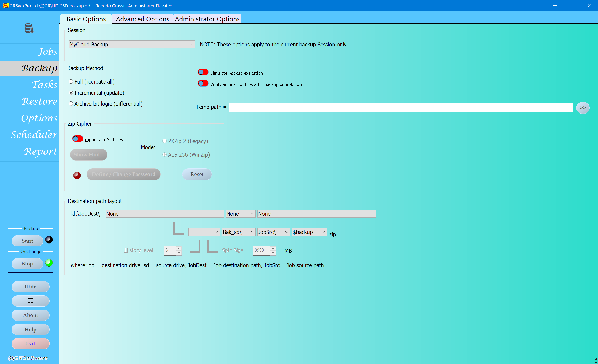Turn on Cipher Zip Archives switch

coord(78,139)
